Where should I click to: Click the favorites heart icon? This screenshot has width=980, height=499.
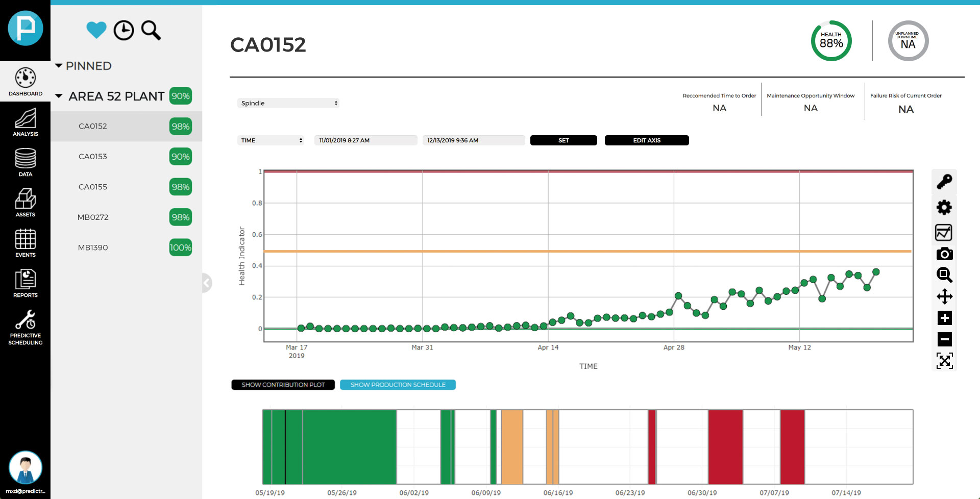(96, 30)
